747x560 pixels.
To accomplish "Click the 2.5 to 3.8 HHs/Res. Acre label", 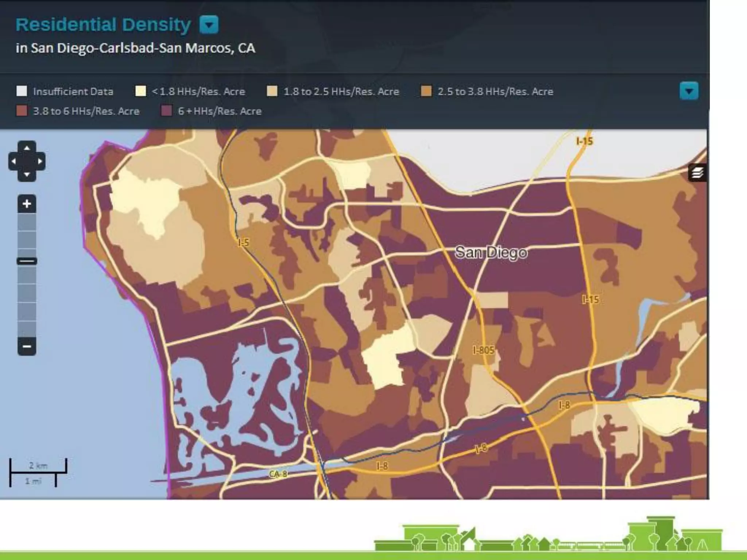I will (x=495, y=91).
